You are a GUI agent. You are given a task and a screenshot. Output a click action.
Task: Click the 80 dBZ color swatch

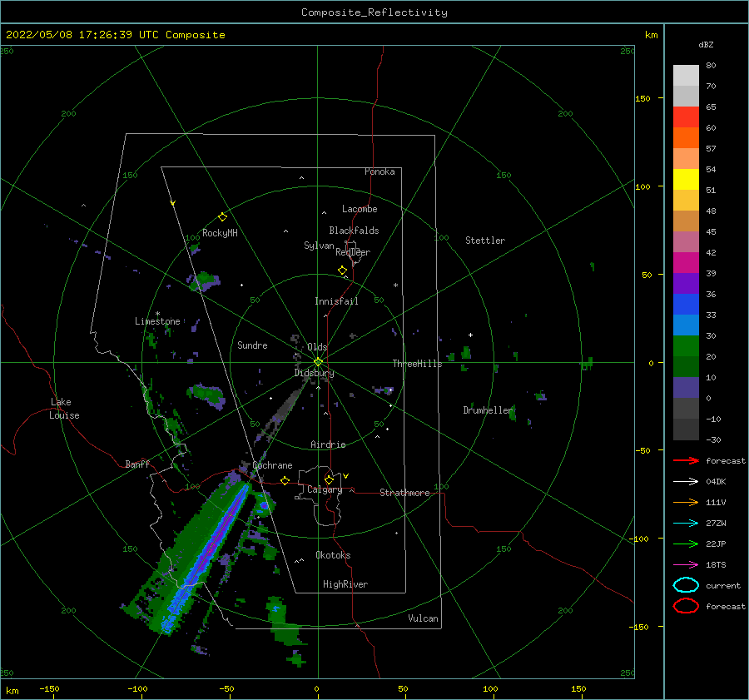tap(686, 76)
